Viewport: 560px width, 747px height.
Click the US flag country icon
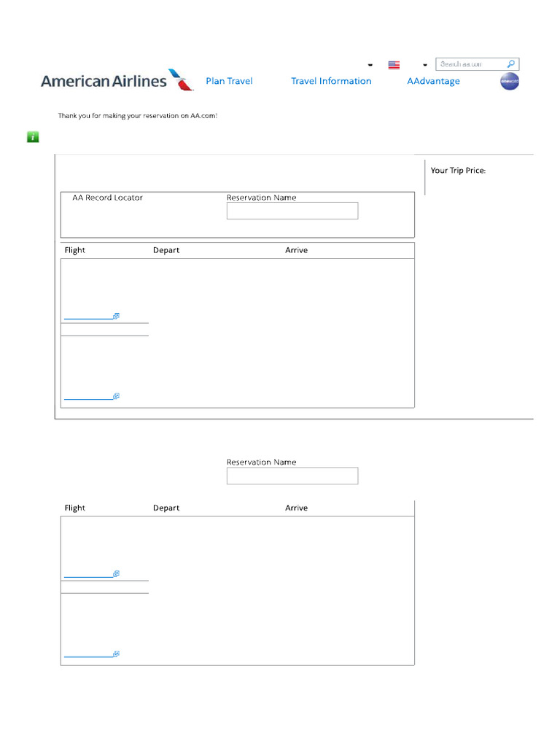[x=394, y=65]
